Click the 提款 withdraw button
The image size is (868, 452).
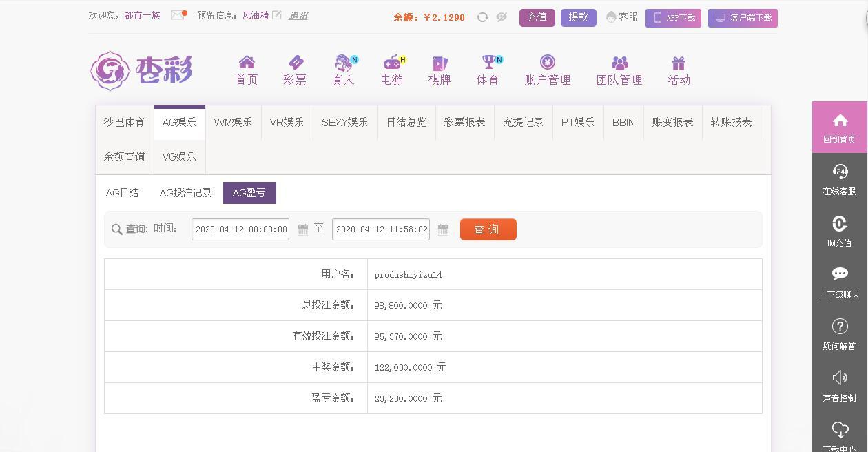[x=579, y=17]
